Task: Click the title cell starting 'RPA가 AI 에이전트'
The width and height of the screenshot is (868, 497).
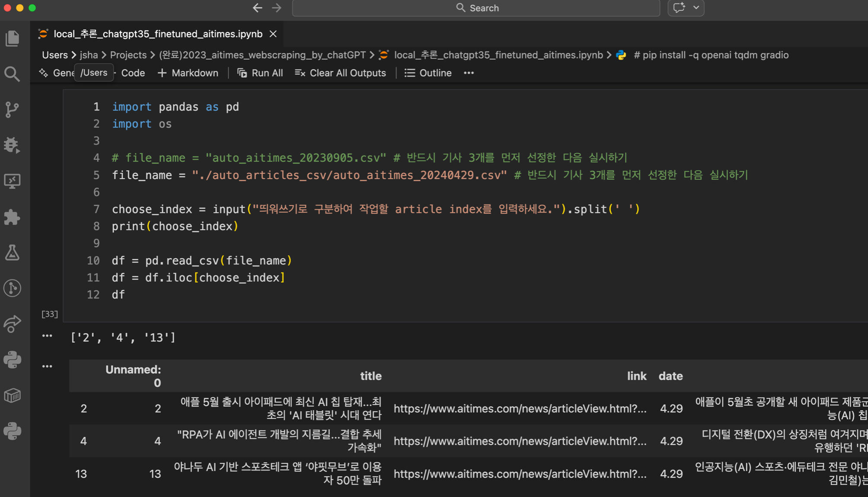Action: point(279,441)
